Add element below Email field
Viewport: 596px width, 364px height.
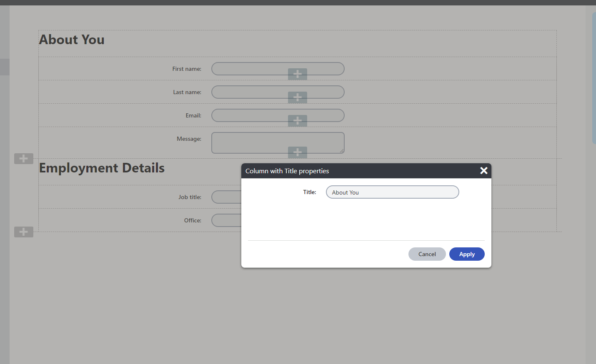(298, 121)
